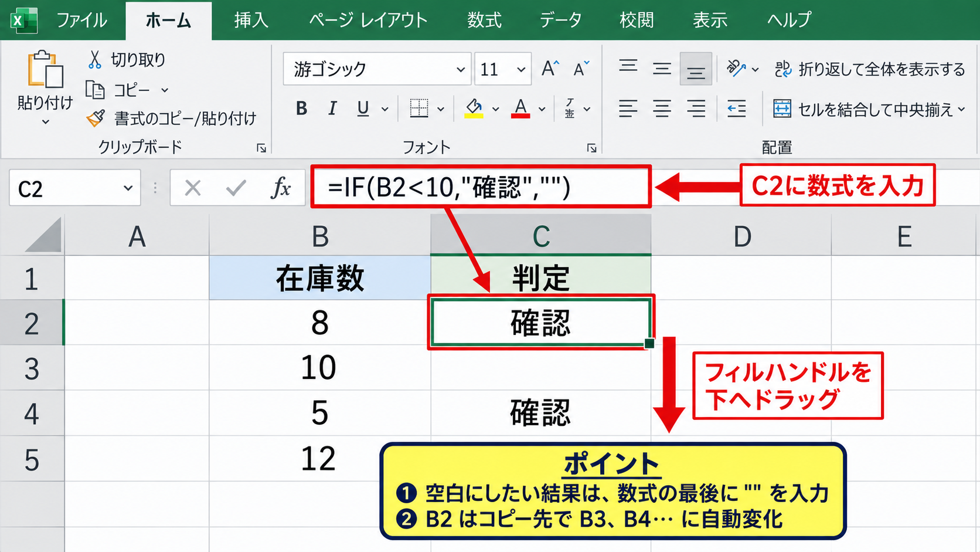Open the ヘルプ tab

789,20
